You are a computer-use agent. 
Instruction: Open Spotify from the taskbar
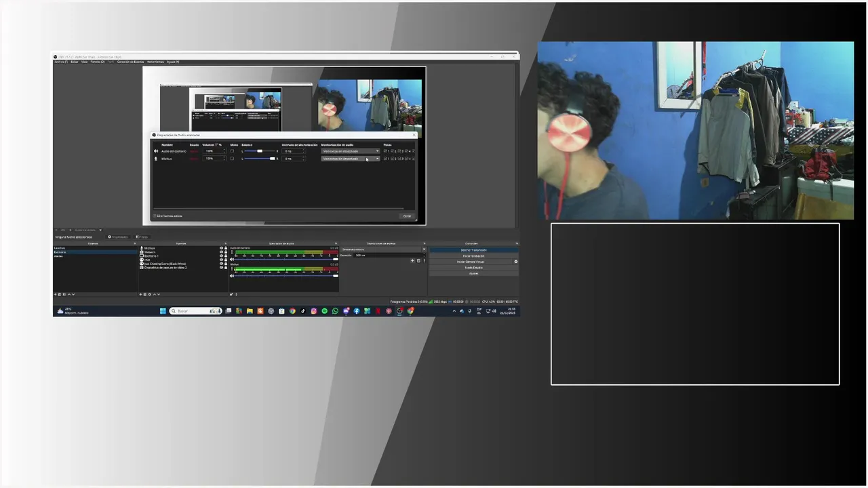coord(324,311)
